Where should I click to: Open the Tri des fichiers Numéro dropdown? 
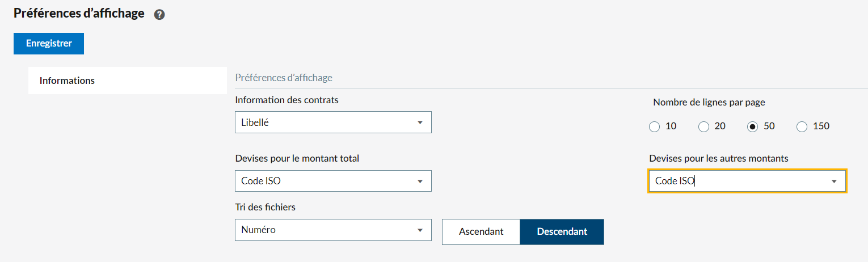click(x=333, y=230)
